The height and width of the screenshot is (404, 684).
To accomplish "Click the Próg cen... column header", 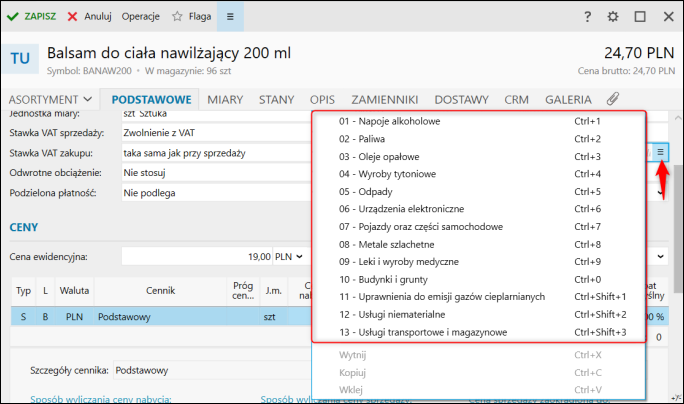I will tap(243, 291).
